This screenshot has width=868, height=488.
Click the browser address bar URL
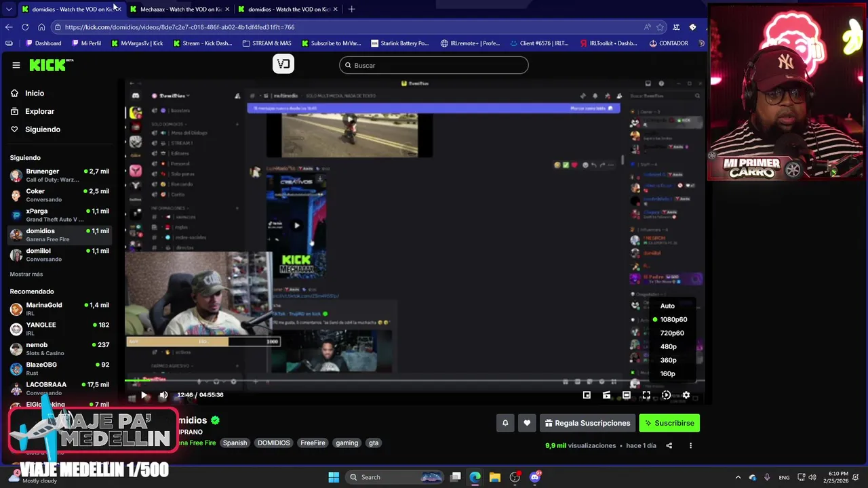(x=180, y=27)
